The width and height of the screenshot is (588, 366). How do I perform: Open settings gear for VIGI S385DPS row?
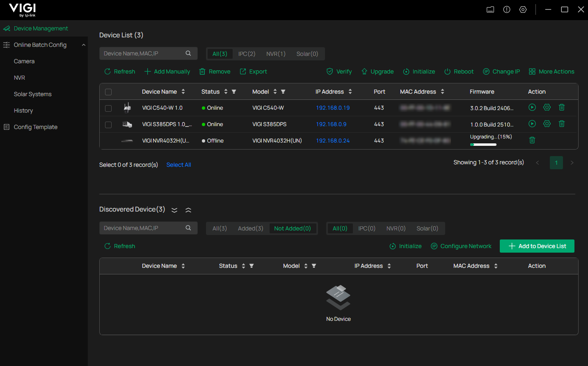coord(547,124)
